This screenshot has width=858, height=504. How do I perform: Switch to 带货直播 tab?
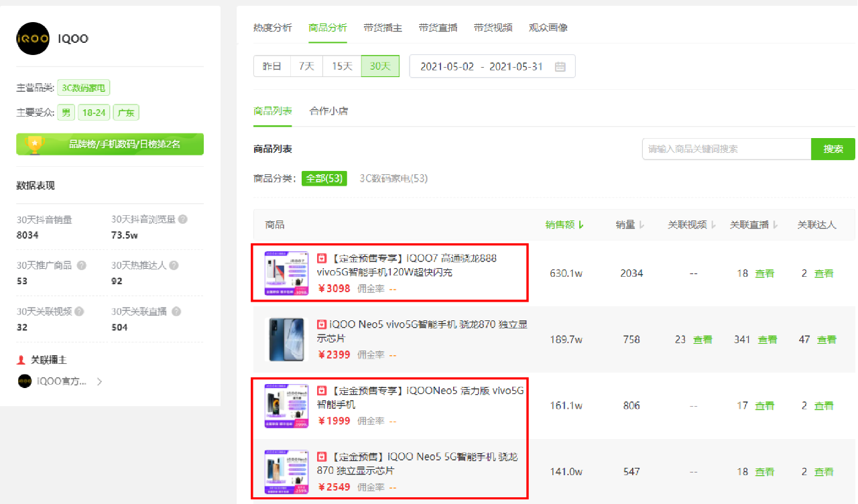click(438, 27)
